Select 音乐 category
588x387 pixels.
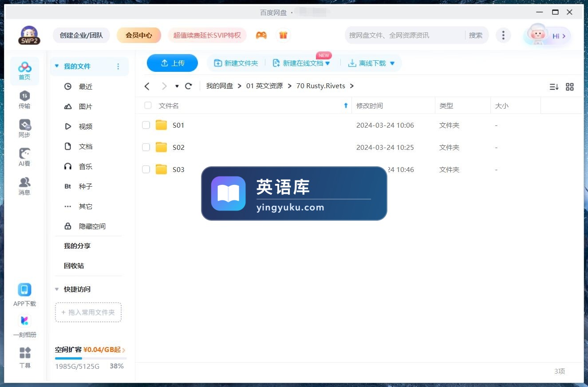coord(86,166)
